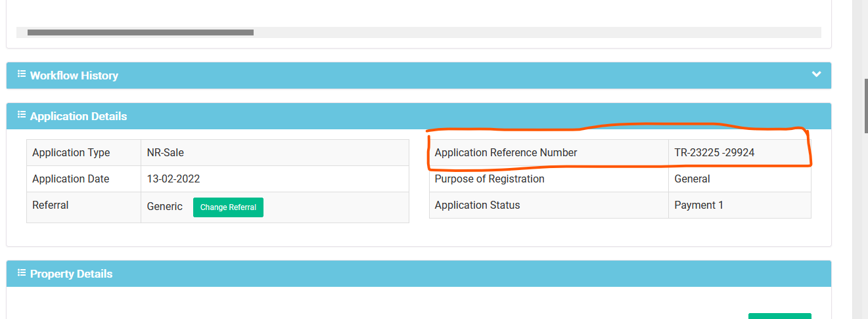
Task: Expand Workflow History using the chevron arrow
Action: [x=816, y=74]
